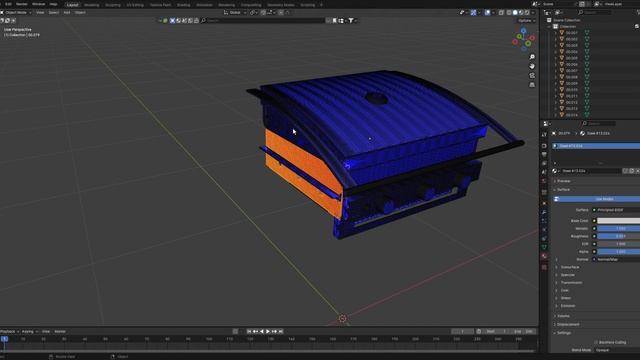Open the Particles properties tab
640x360 pixels.
click(544, 221)
